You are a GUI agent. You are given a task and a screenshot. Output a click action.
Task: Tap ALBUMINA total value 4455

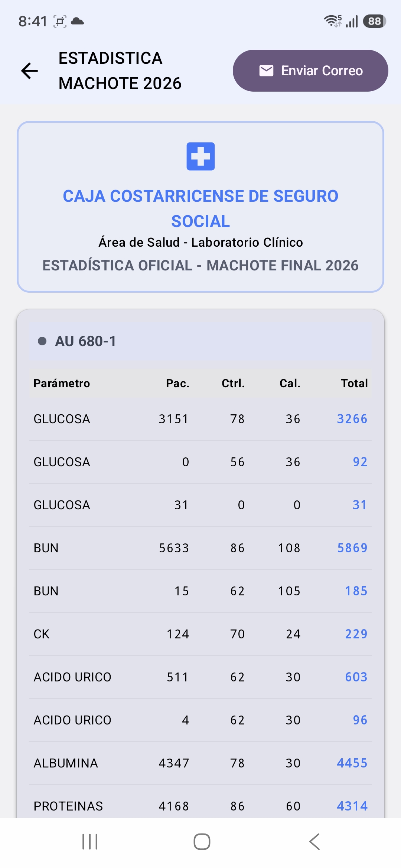click(352, 763)
